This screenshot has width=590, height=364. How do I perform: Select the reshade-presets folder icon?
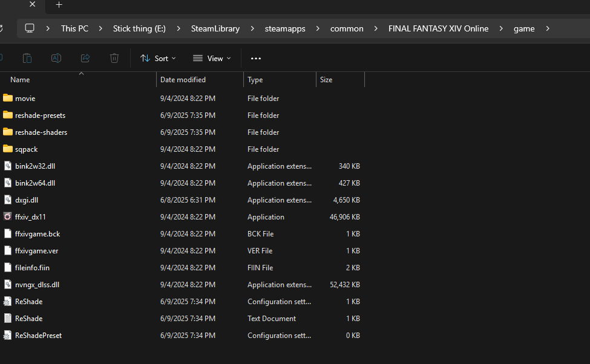pos(7,115)
